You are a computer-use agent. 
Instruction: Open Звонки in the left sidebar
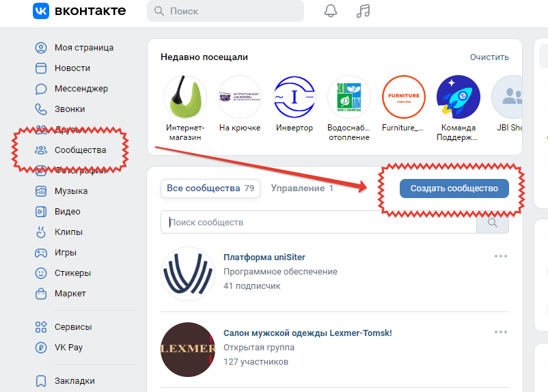[70, 109]
